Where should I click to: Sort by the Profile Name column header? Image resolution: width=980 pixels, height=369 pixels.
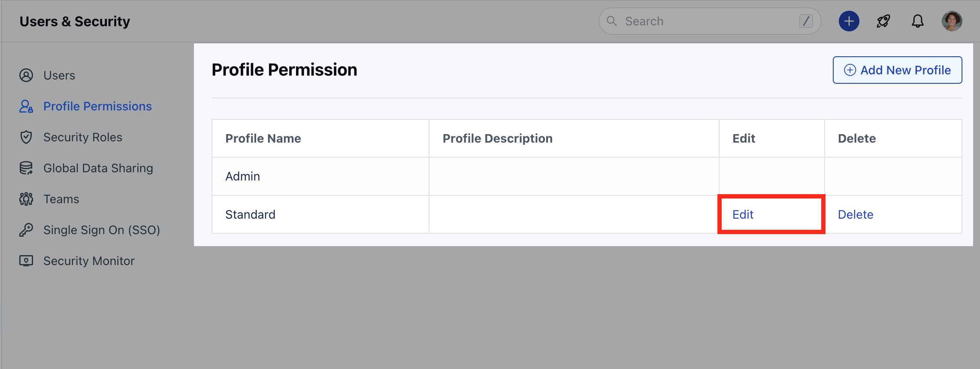263,138
